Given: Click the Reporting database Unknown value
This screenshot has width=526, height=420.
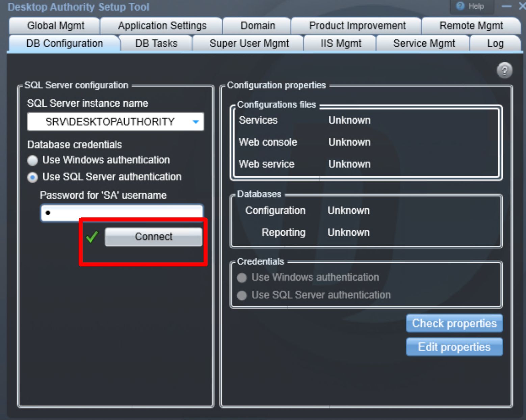Looking at the screenshot, I should click(348, 233).
